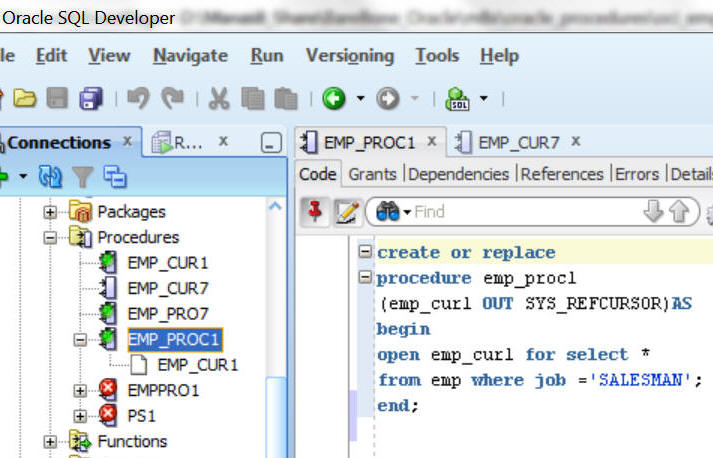
Task: Minimize the Connections panel
Action: [271, 143]
